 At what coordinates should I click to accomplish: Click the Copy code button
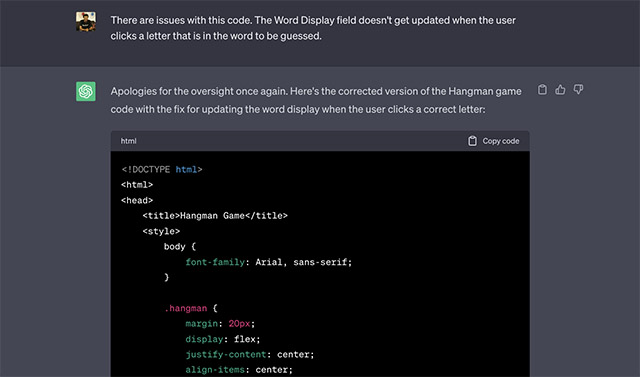[x=493, y=141]
